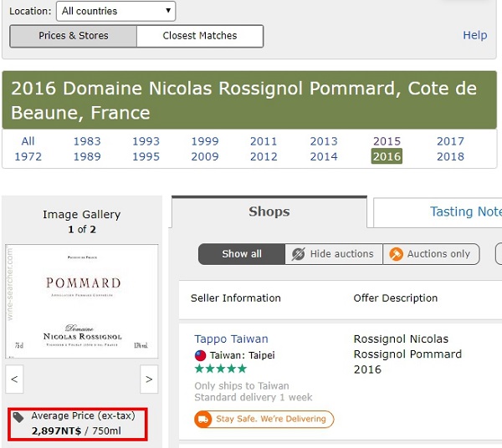Open the Location countries dropdown
Image resolution: width=502 pixels, height=448 pixels.
(115, 11)
